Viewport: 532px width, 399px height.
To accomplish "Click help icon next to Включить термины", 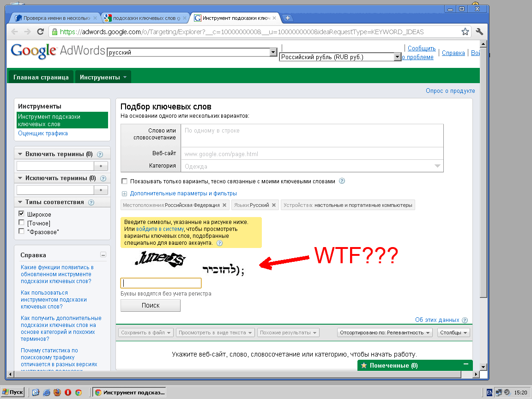I will 100,154.
